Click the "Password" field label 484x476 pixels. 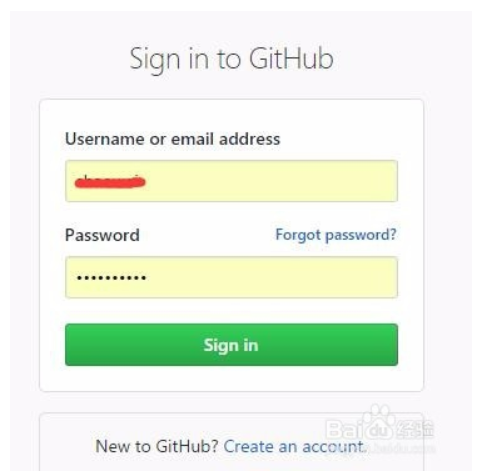(102, 235)
